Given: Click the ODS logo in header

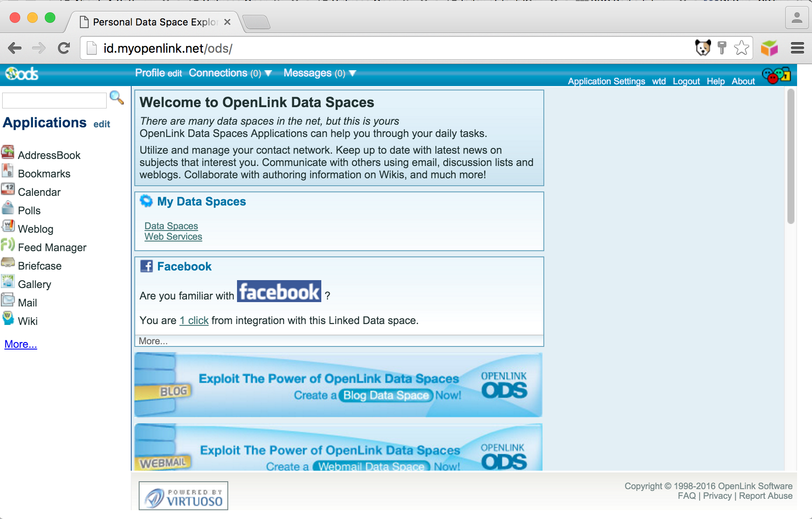Looking at the screenshot, I should 22,74.
